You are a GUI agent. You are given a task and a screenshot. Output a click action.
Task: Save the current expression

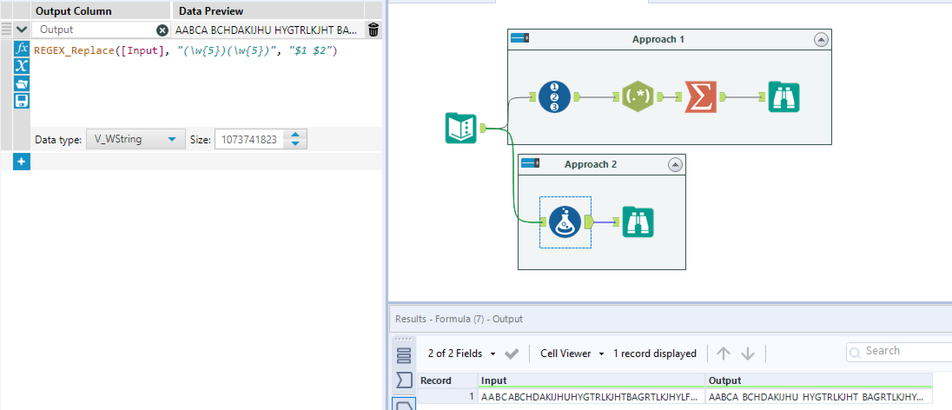tap(22, 100)
